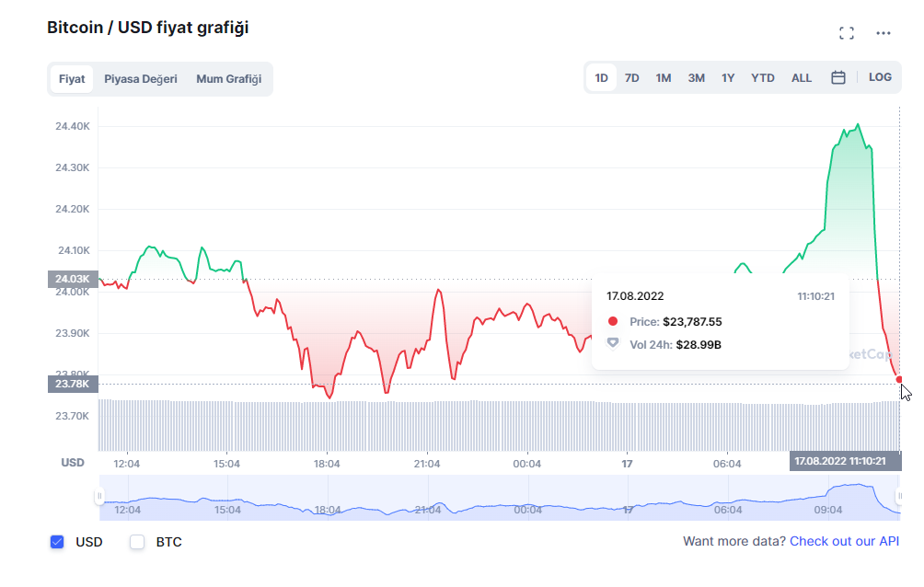Open the date range calendar icon
This screenshot has width=924, height=587.
coord(837,77)
